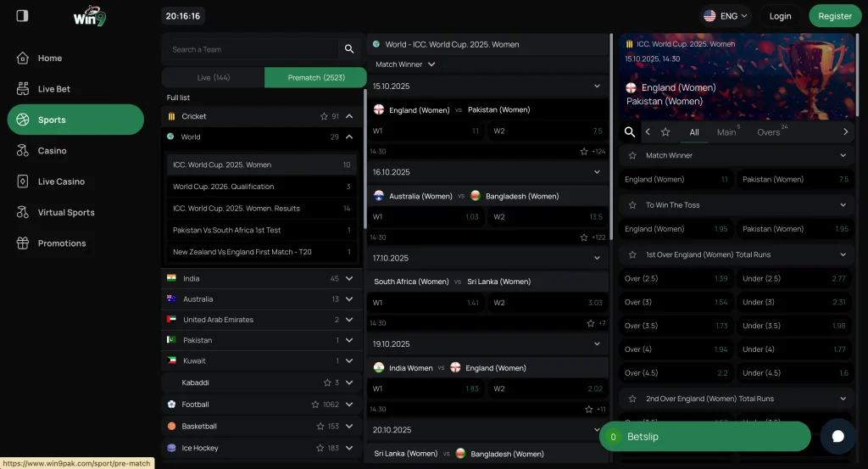Select Over (2.5) odds 1.39
The image size is (868, 469).
(x=676, y=279)
